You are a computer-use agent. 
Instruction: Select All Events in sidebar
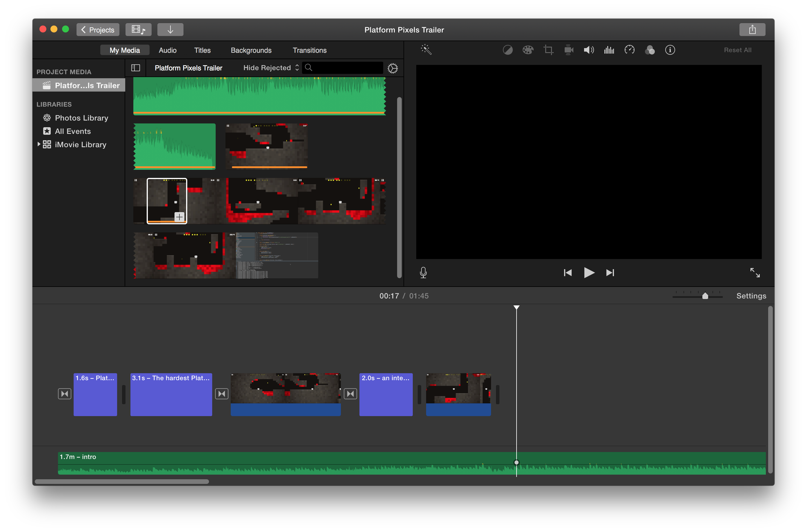coord(73,131)
